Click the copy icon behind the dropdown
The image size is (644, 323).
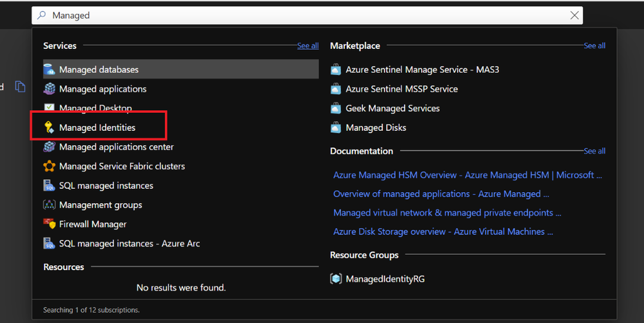coord(20,86)
